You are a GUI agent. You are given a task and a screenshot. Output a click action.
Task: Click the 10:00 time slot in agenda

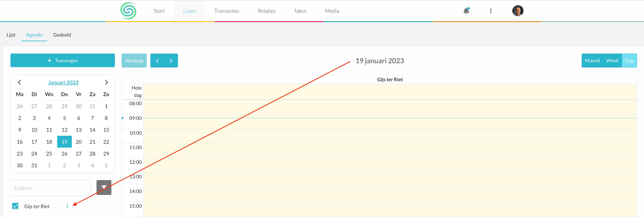pos(390,136)
